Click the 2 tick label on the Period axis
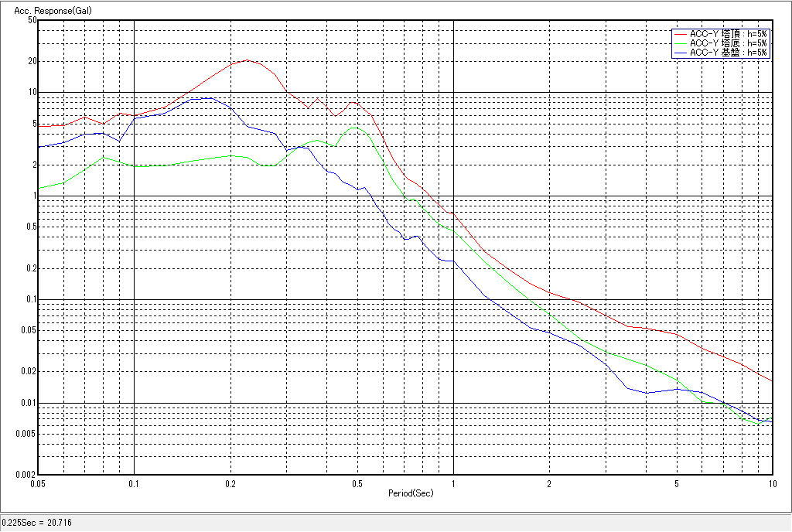The image size is (792, 532). point(548,483)
